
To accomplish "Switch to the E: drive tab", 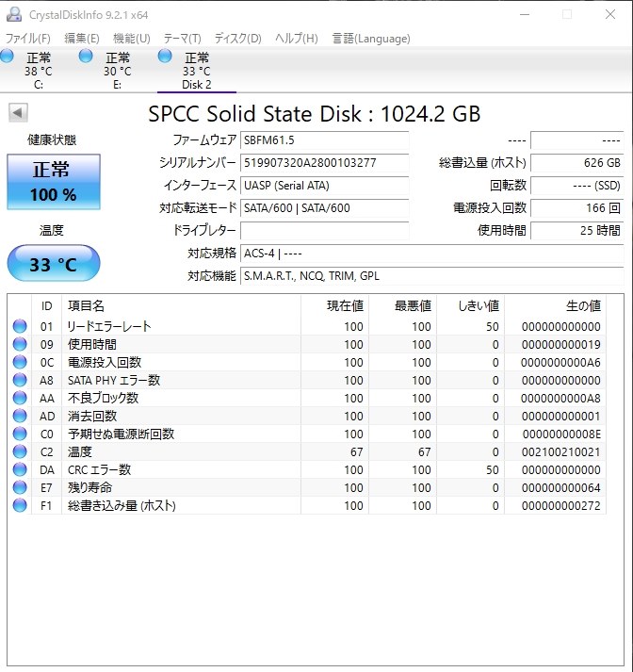I will 118,71.
